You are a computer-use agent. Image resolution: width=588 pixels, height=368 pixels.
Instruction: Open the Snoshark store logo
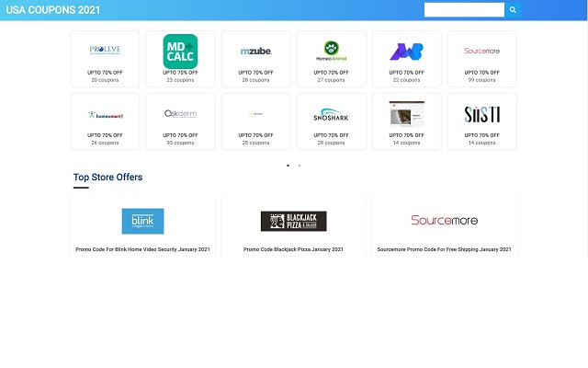(331, 114)
